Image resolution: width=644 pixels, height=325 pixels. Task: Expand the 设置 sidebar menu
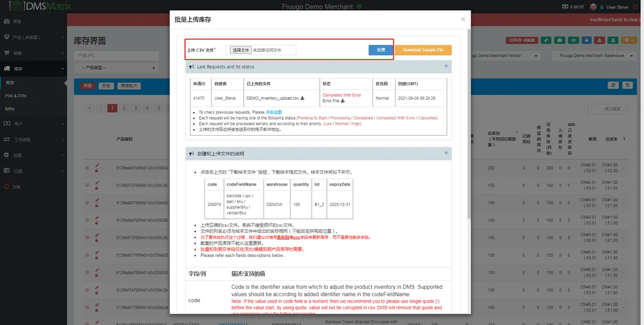point(33,155)
